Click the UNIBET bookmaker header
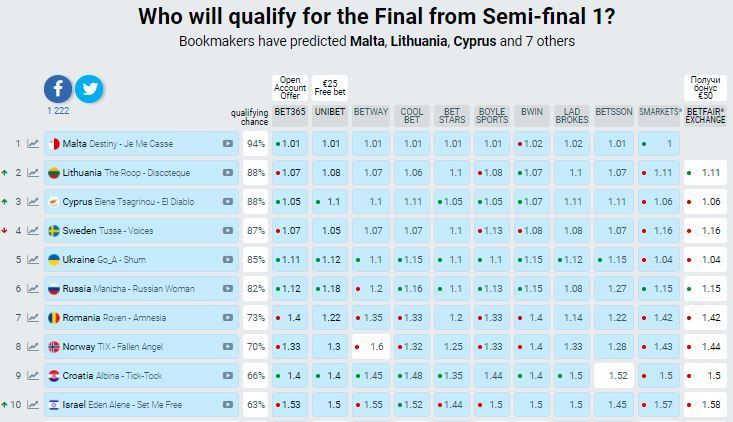This screenshot has height=422, width=733. pos(330,112)
